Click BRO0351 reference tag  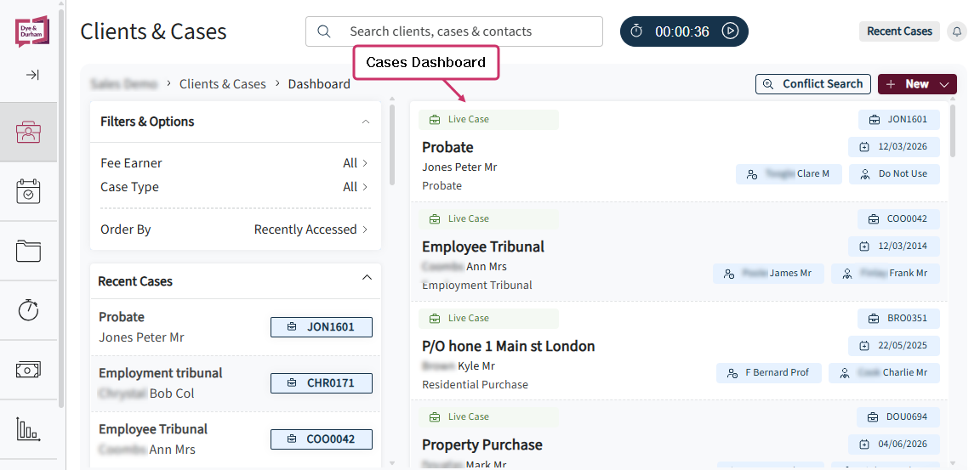pyautogui.click(x=898, y=318)
